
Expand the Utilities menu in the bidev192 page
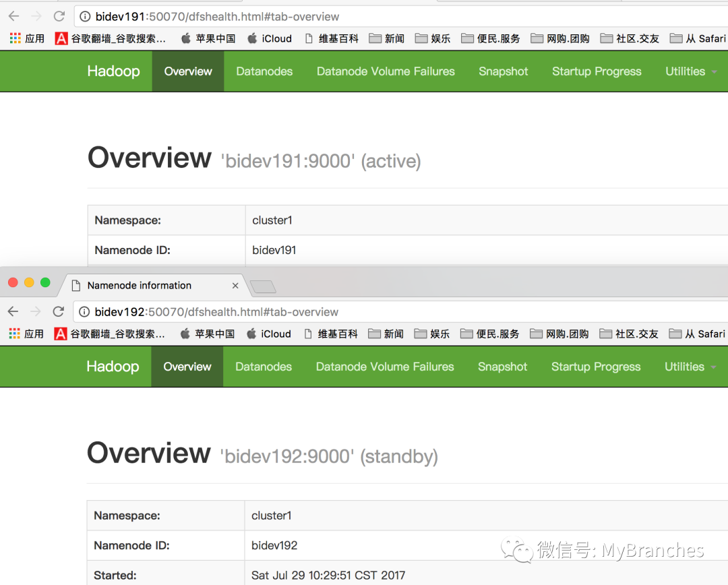tap(690, 367)
